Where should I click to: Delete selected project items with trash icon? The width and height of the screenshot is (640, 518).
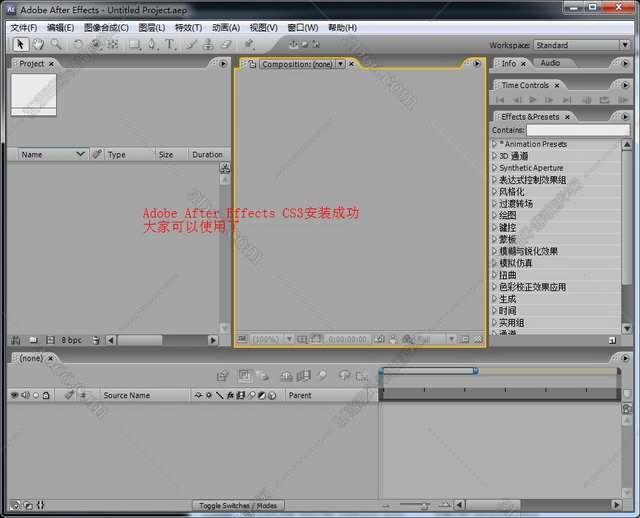(x=97, y=340)
